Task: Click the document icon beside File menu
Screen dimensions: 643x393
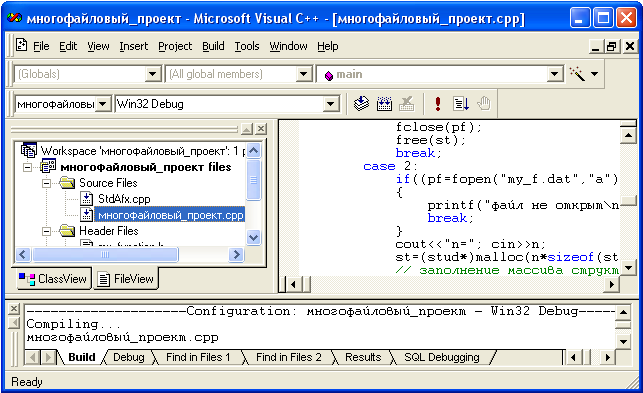Action: 21,45
